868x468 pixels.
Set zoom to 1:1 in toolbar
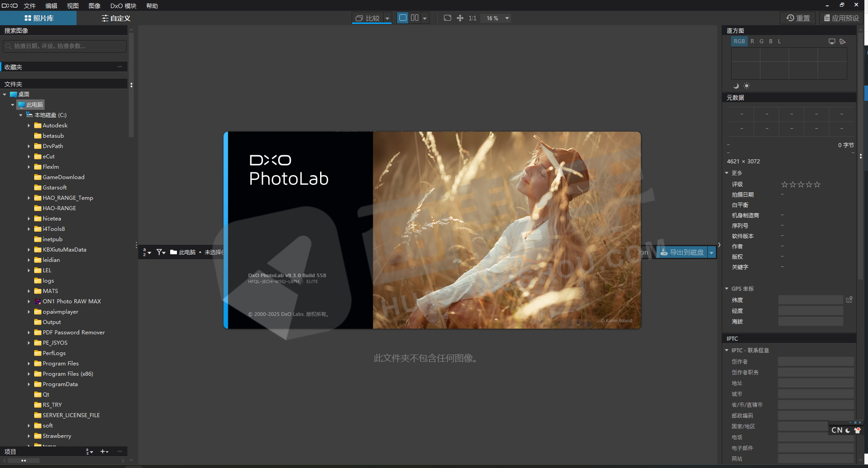tap(472, 18)
